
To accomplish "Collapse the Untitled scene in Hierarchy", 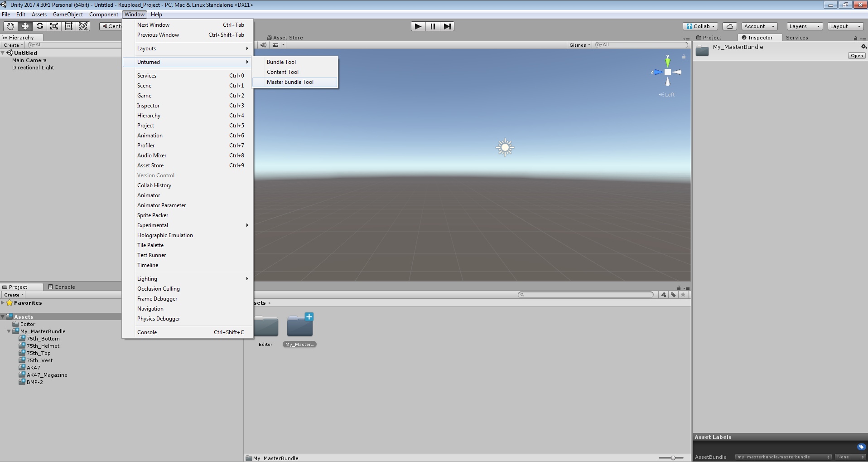I will pyautogui.click(x=3, y=53).
